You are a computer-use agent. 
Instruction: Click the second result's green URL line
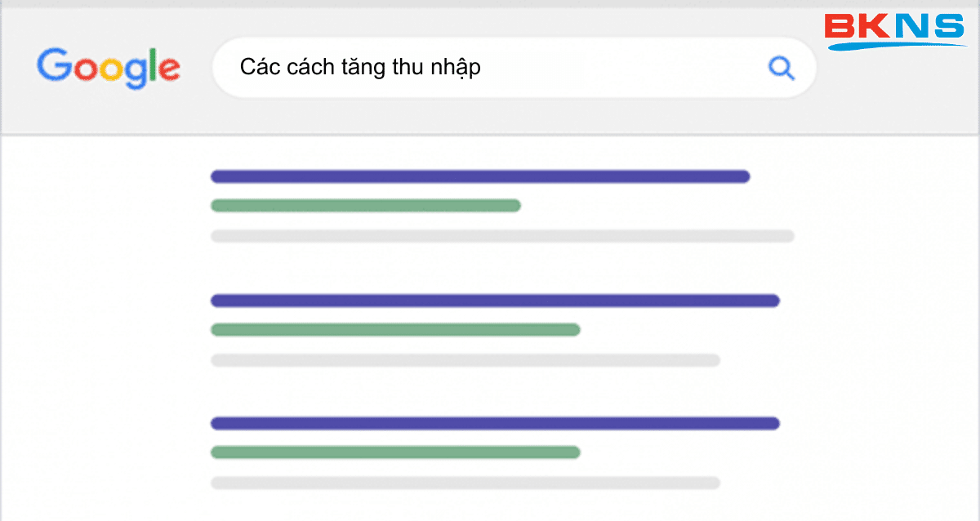tap(395, 330)
